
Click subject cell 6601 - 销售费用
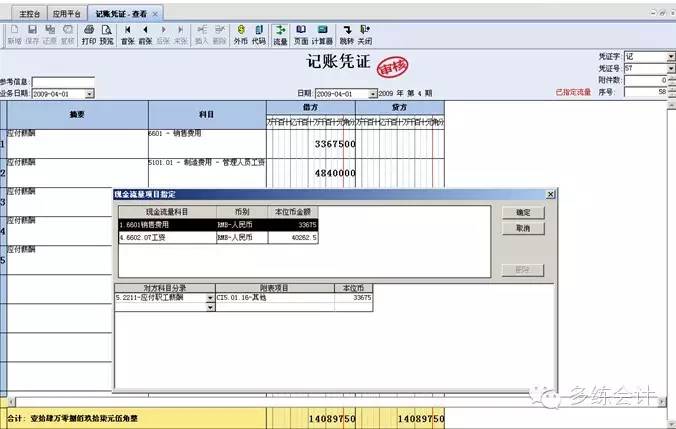pyautogui.click(x=207, y=144)
